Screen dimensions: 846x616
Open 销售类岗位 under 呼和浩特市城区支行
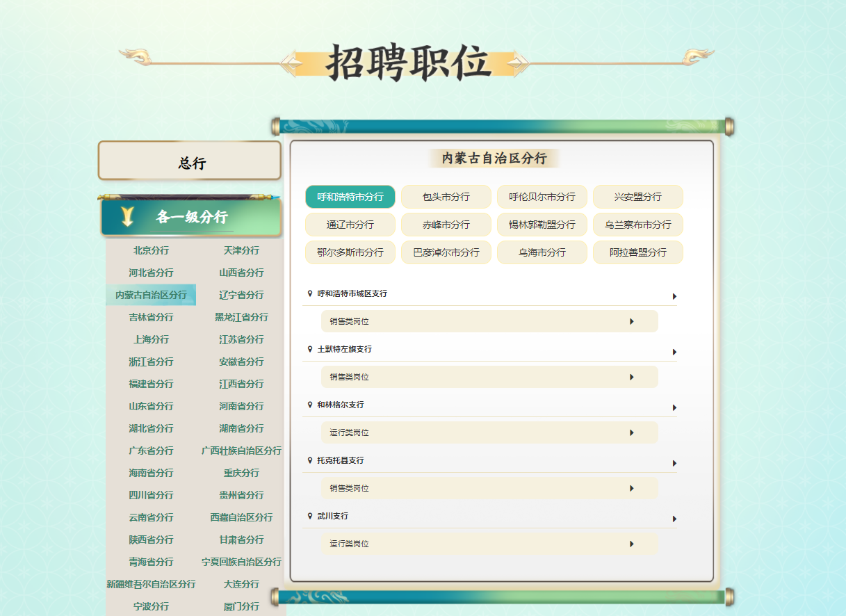pos(489,321)
